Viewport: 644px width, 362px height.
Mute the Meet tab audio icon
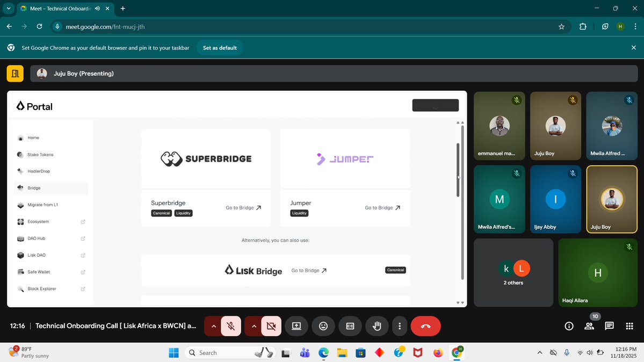[97, 8]
